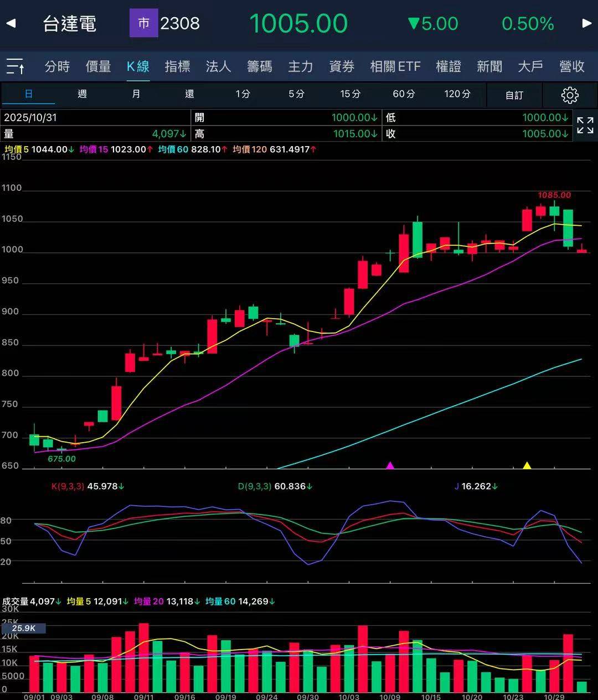
Task: Open the sort menu icon beside 分時
Action: (x=15, y=66)
